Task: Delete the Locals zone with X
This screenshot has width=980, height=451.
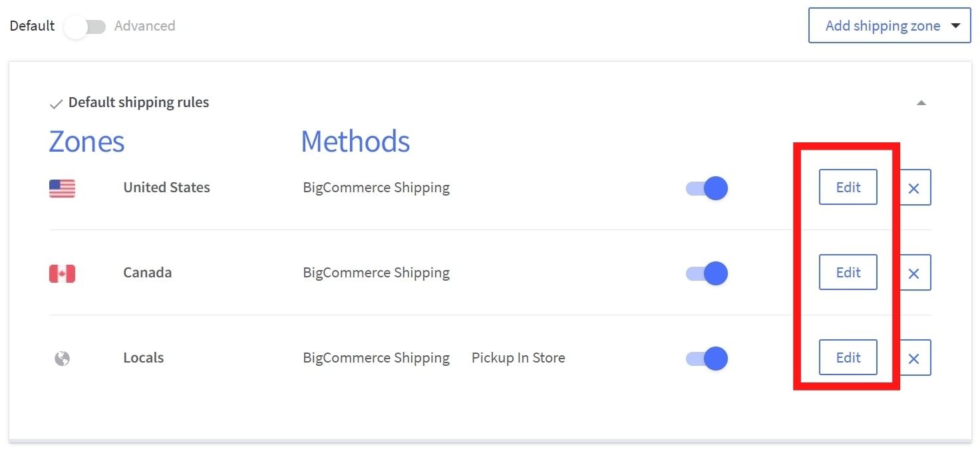Action: [914, 359]
